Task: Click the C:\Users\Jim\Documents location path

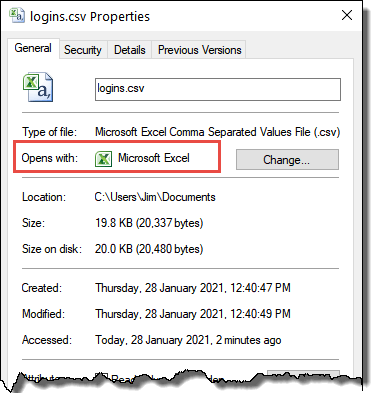Action: click(155, 197)
